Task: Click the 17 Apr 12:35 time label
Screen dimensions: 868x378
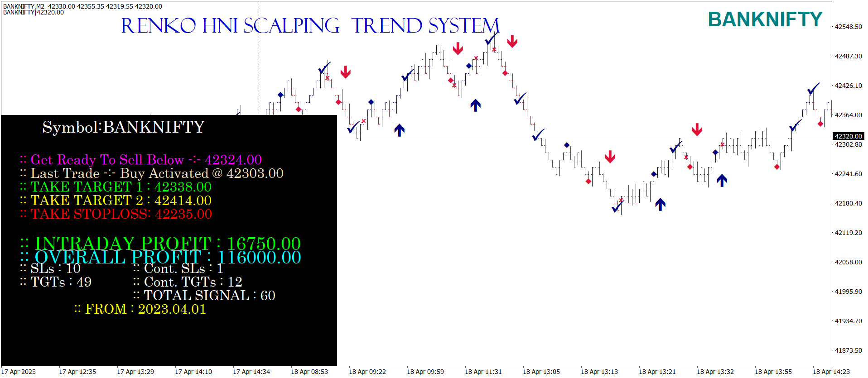Action: tap(77, 372)
